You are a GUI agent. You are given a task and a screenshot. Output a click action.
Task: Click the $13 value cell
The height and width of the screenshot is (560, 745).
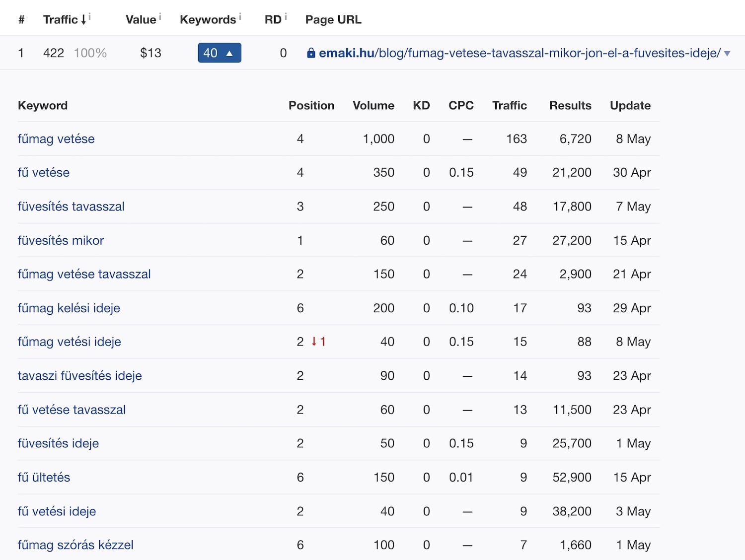coord(150,53)
